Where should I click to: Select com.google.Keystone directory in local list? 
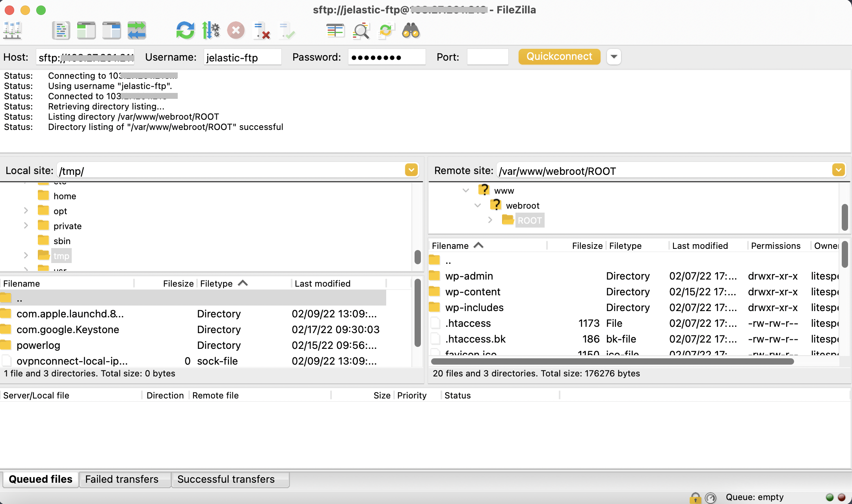pyautogui.click(x=193, y=330)
